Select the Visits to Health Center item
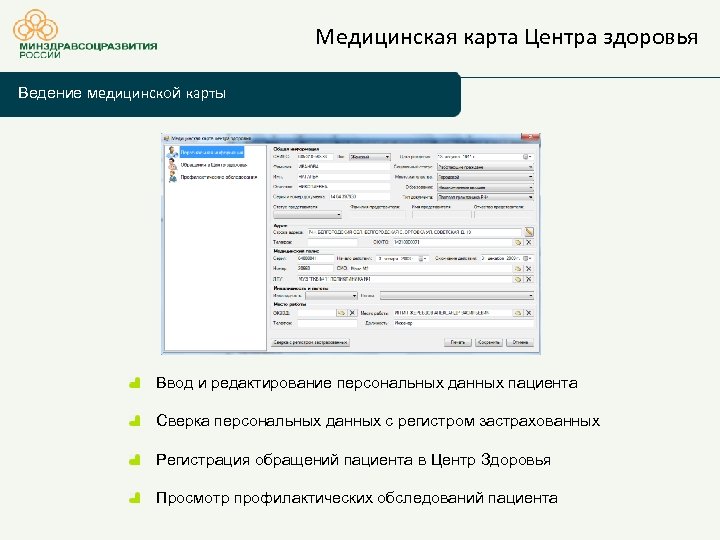 coord(214,164)
